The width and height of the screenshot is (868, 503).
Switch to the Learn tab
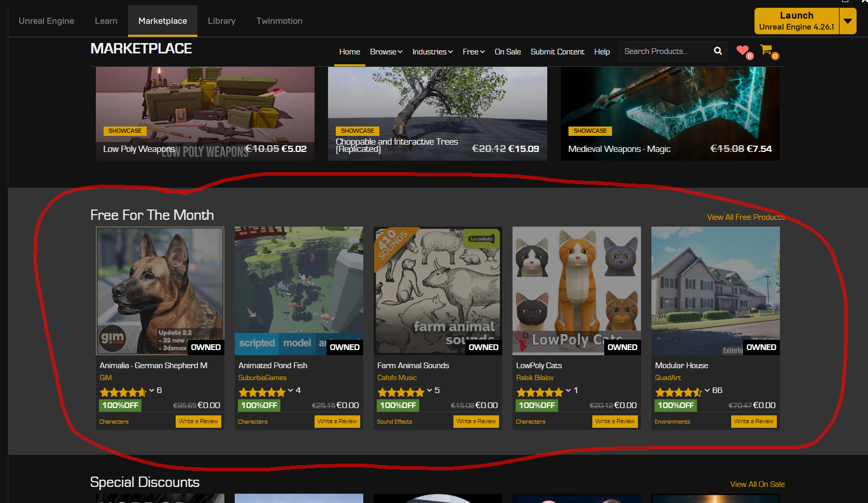tap(106, 21)
